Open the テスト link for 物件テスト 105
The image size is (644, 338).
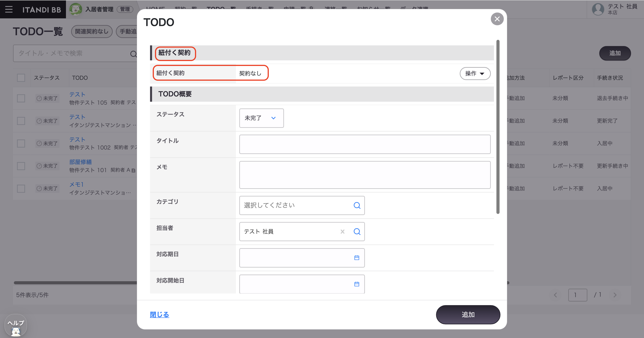coord(77,94)
